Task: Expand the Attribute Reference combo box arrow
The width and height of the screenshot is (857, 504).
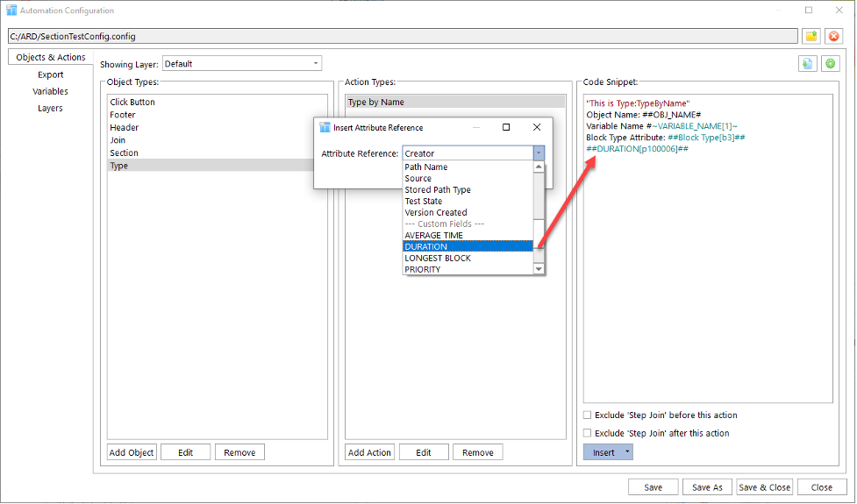Action: [538, 153]
